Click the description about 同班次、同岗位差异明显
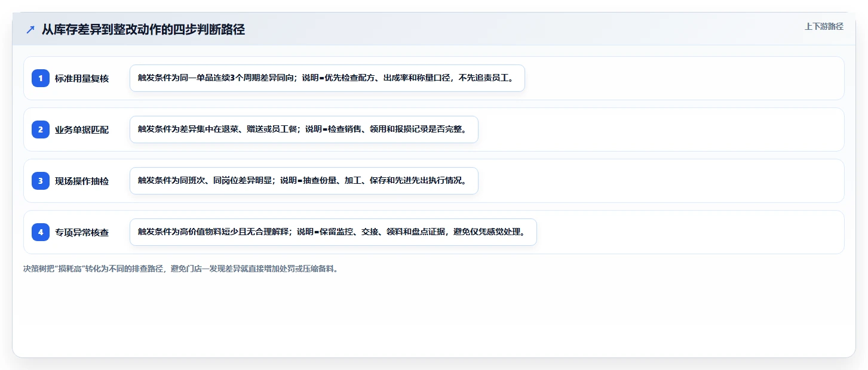Image resolution: width=868 pixels, height=370 pixels. 304,181
